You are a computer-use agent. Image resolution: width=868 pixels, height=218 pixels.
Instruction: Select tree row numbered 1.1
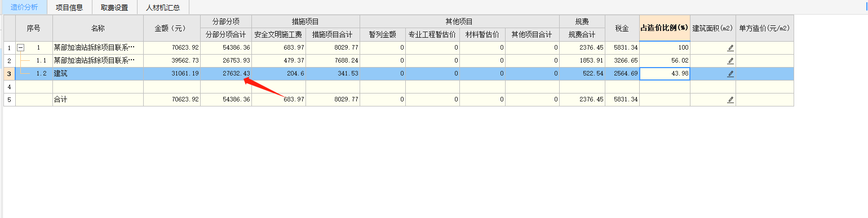pyautogui.click(x=34, y=61)
